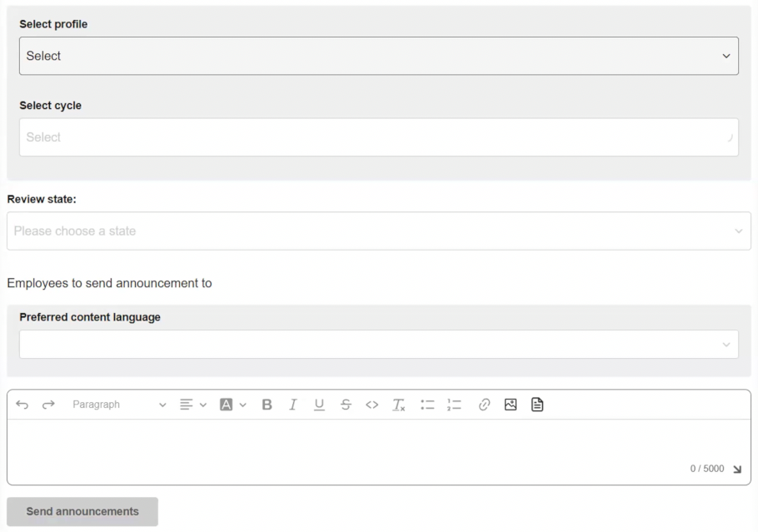Insert a numbered list

[x=454, y=405]
